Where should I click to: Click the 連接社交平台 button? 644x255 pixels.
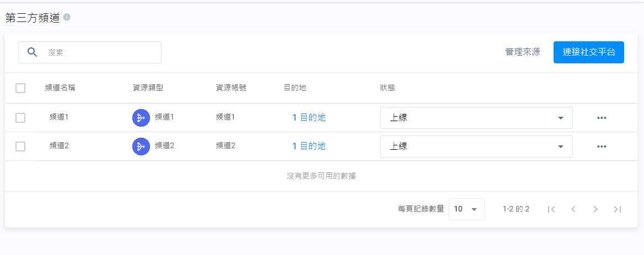coord(588,52)
